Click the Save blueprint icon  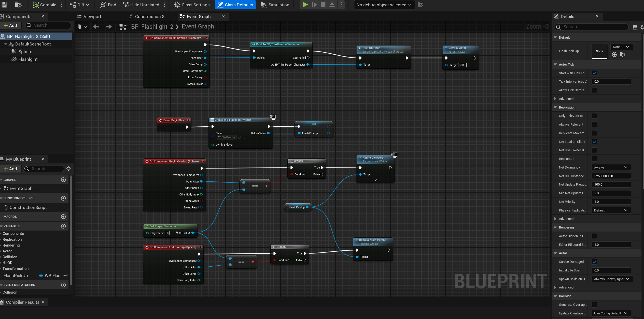pos(5,5)
